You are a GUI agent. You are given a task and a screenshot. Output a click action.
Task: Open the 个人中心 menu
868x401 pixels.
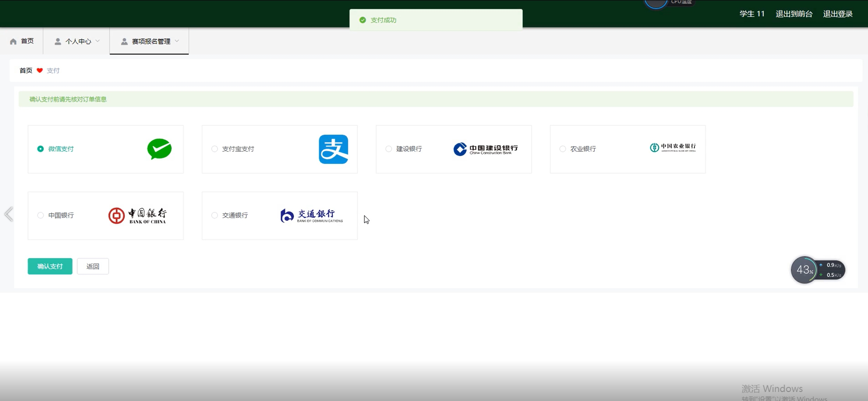pyautogui.click(x=76, y=41)
